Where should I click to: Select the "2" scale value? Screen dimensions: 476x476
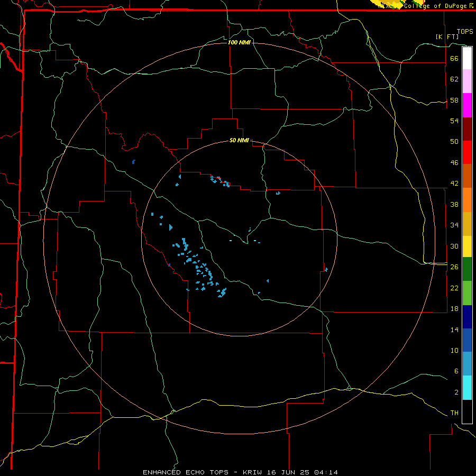pos(456,392)
